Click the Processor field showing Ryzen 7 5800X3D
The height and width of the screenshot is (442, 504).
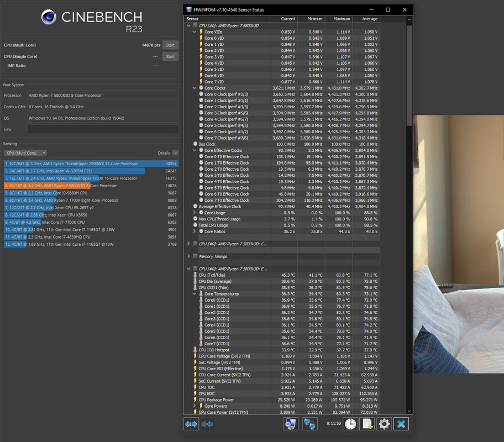coord(103,96)
